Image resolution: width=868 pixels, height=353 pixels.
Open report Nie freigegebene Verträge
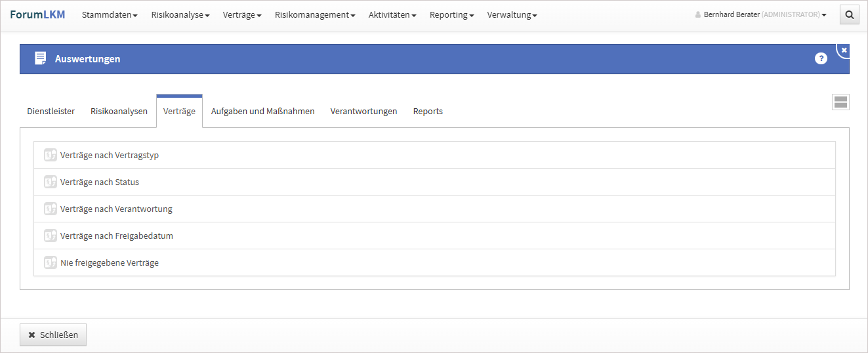tap(434, 262)
